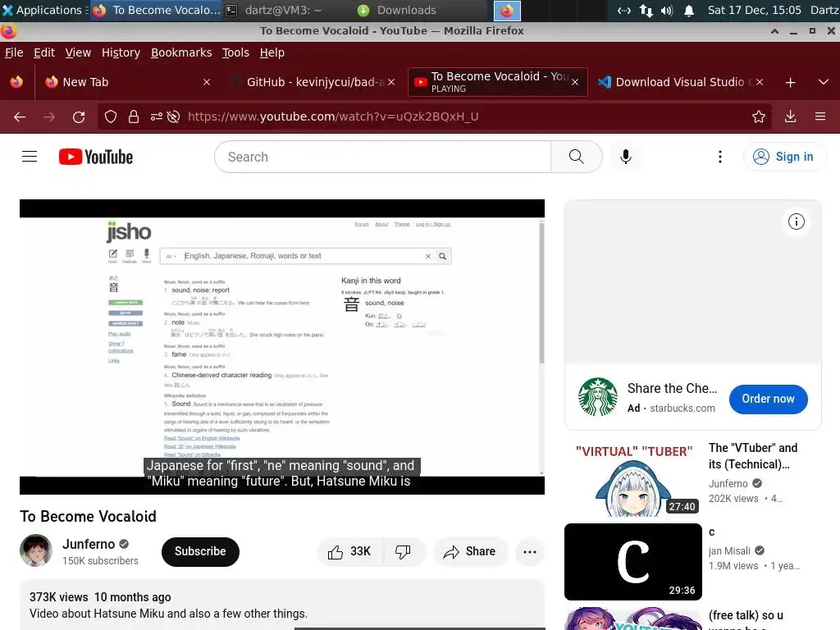Open the Bookmarks menu
The width and height of the screenshot is (840, 630).
point(181,52)
